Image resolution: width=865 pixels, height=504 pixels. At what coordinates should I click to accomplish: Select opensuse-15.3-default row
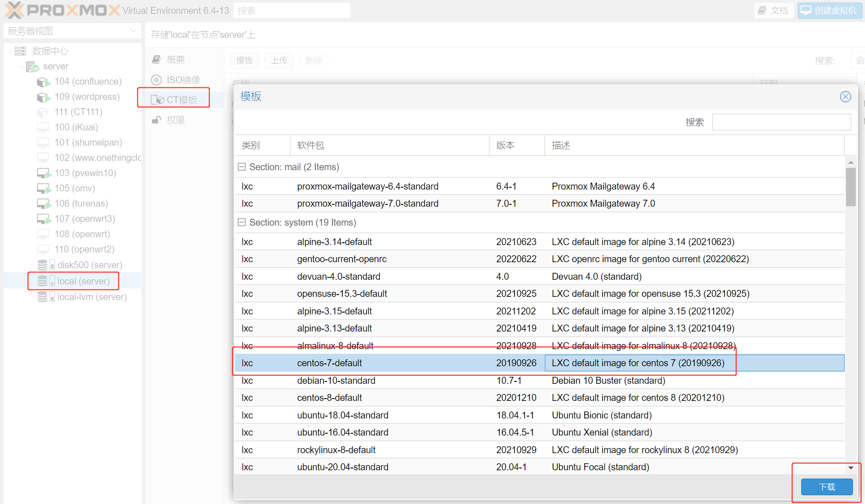click(x=539, y=294)
